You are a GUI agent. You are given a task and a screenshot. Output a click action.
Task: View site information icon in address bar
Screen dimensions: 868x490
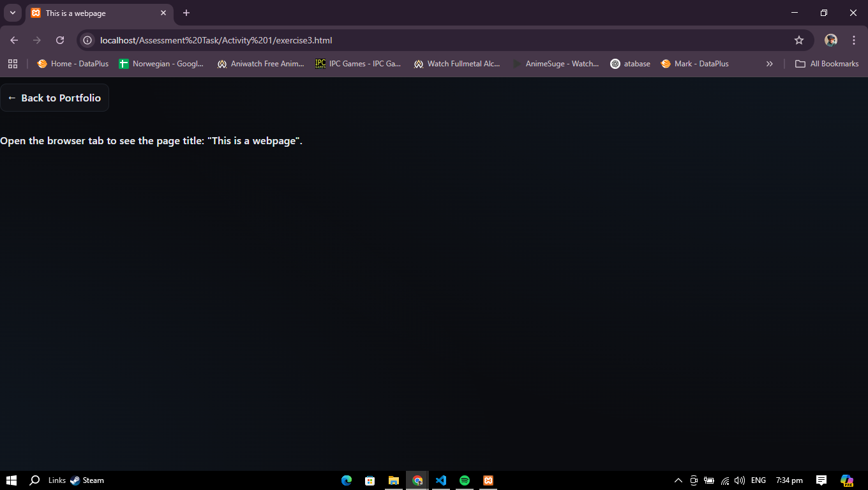pos(88,40)
